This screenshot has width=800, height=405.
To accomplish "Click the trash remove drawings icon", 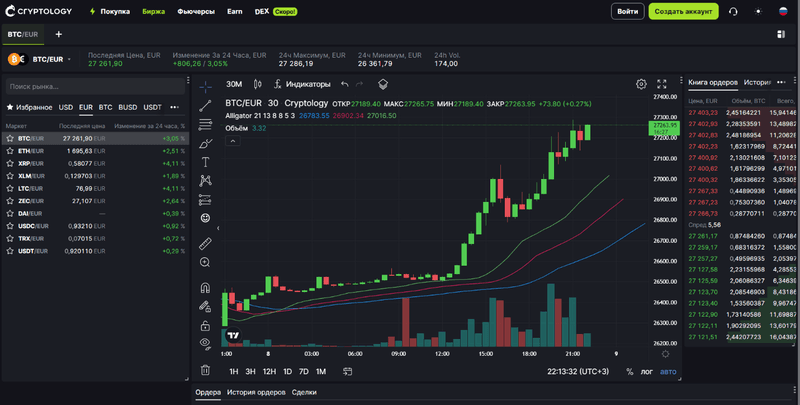I will (205, 370).
